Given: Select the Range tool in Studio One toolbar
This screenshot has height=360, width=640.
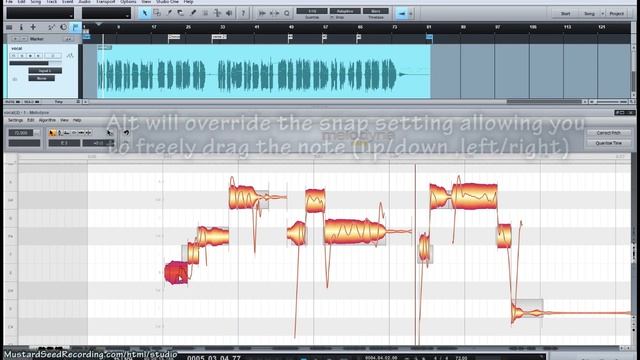Looking at the screenshot, I should [x=157, y=13].
